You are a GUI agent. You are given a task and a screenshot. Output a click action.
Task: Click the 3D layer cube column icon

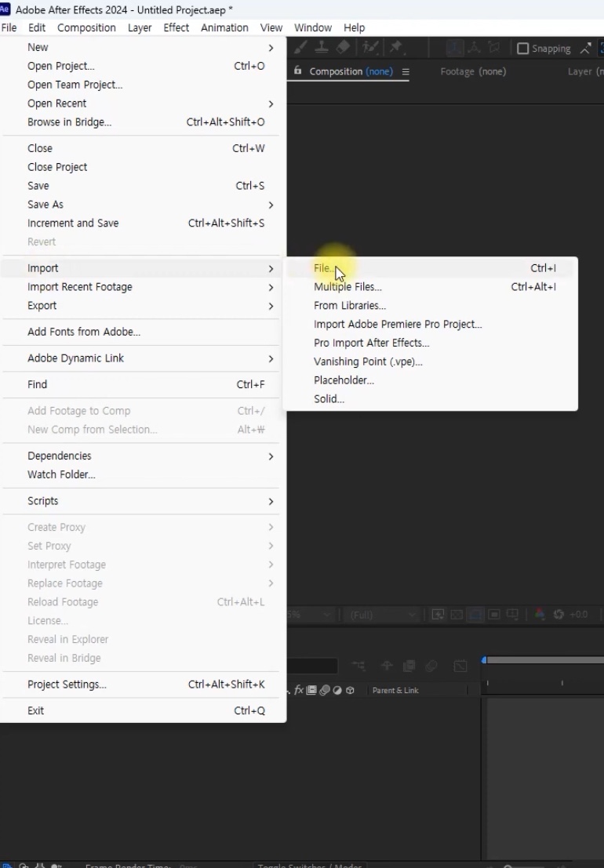click(350, 690)
